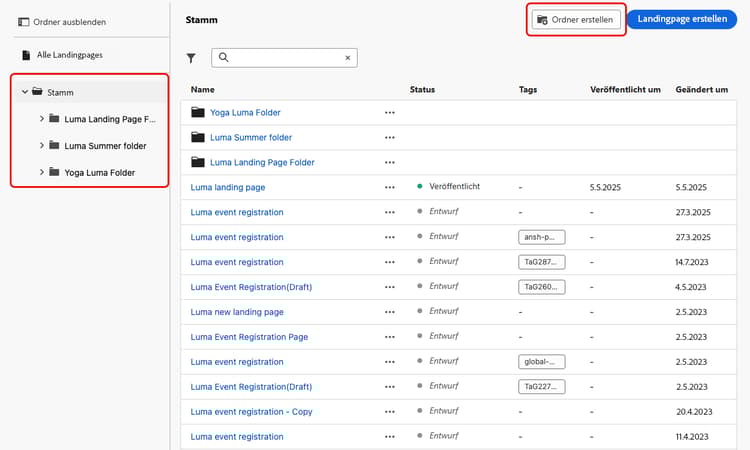Open more actions for Yoga Luma Folder row
This screenshot has width=750, height=450.
[x=389, y=113]
